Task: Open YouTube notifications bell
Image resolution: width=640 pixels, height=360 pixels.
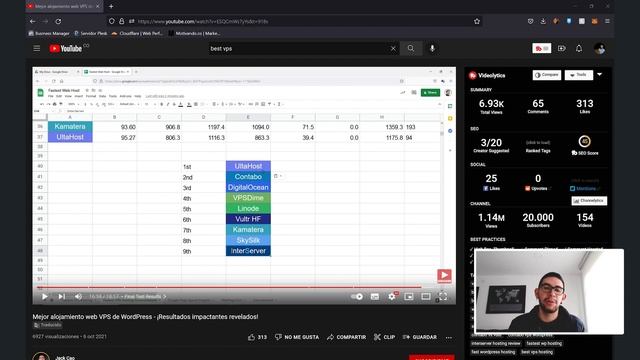Action: click(x=579, y=49)
